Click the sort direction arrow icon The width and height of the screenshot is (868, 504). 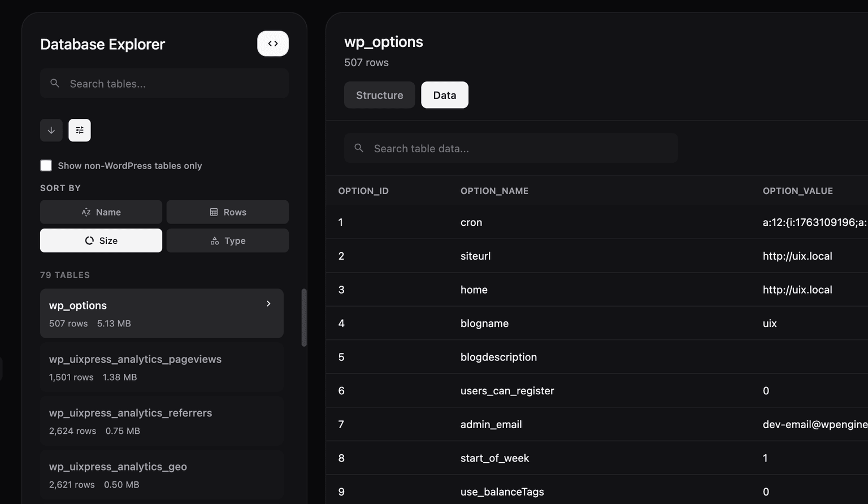point(51,130)
